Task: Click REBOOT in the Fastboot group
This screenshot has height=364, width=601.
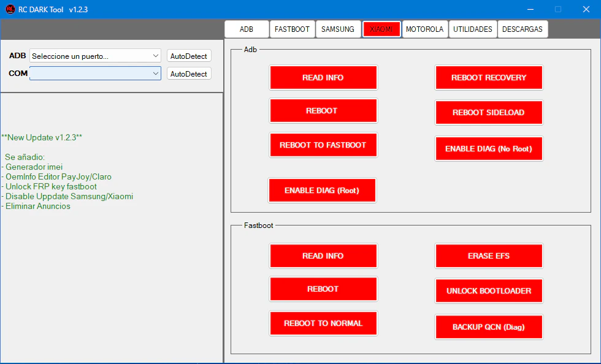Action: click(323, 289)
